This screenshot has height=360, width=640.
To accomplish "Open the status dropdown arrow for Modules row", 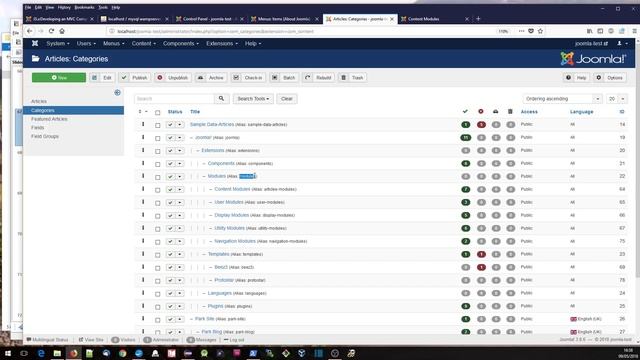I will click(180, 176).
